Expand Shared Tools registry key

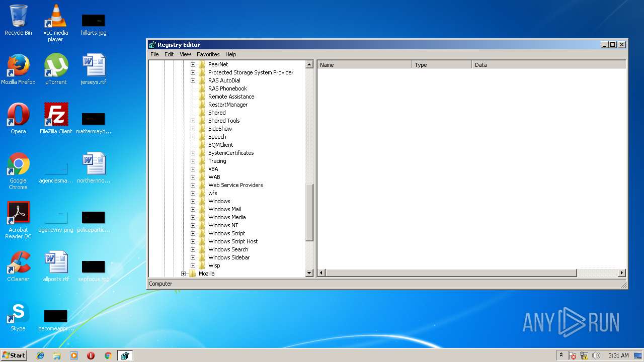193,121
